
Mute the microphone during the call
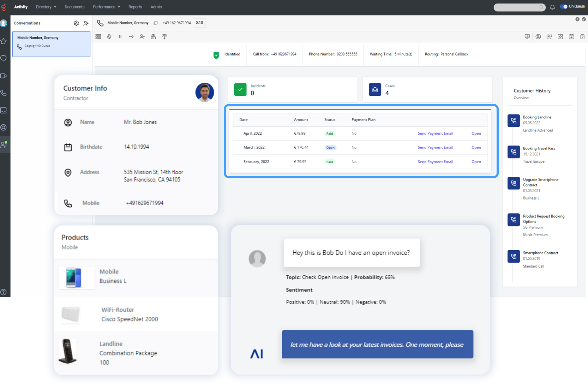point(109,36)
